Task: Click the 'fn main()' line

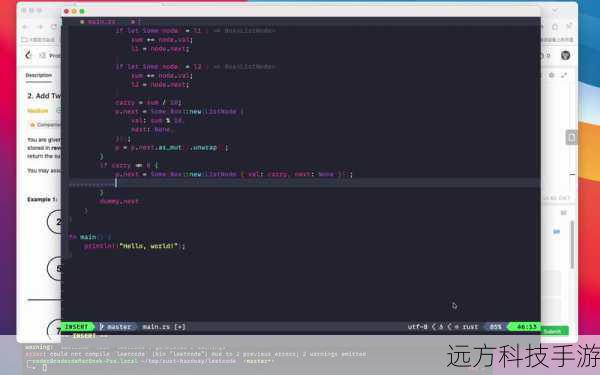Action: point(90,237)
